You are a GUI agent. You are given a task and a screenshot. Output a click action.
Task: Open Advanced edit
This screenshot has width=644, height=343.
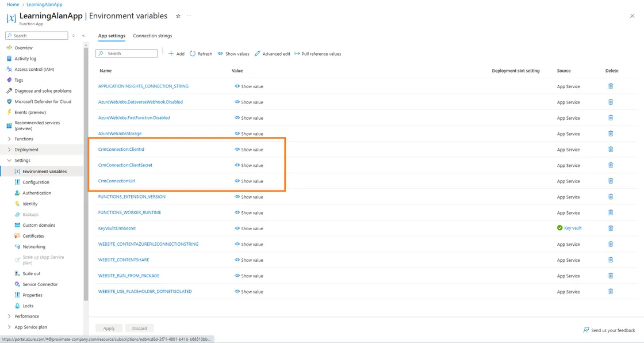point(273,54)
